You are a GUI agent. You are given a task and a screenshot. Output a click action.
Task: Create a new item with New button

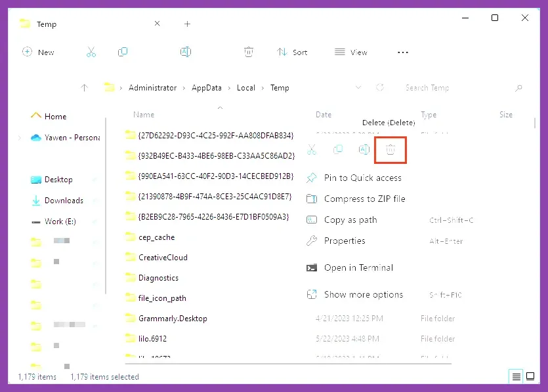38,52
